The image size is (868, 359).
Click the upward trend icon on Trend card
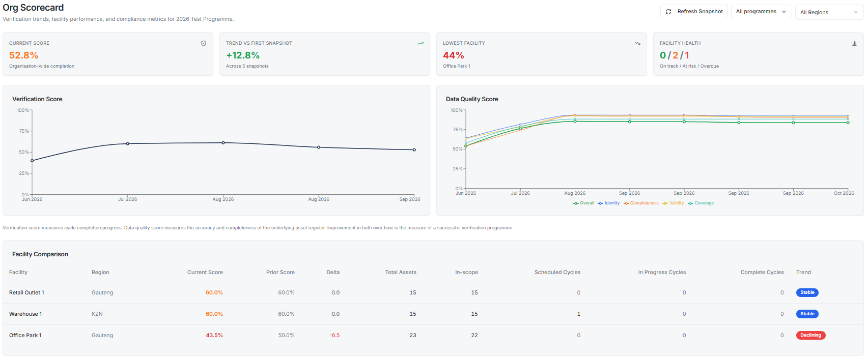[x=421, y=43]
